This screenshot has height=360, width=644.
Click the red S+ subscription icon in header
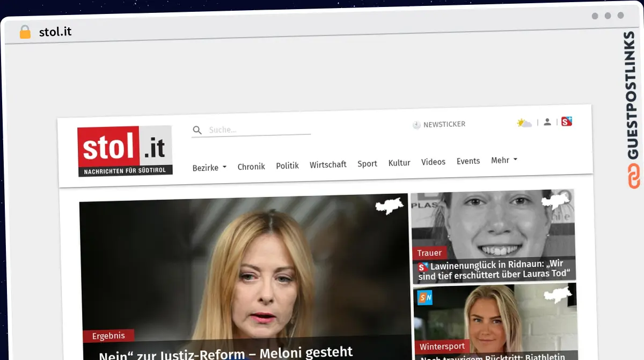[567, 121]
